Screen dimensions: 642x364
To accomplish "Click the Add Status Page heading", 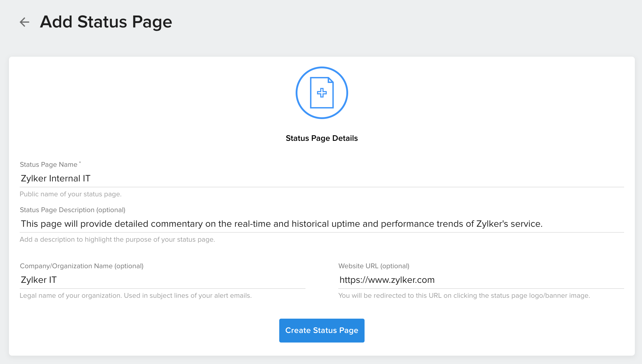I will [x=106, y=22].
